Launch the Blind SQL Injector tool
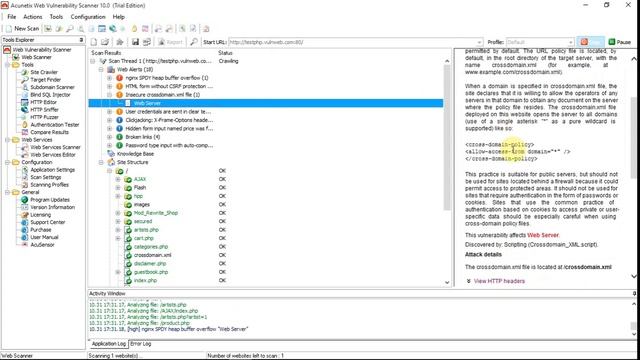Viewport: 640px width, 360px height. coord(50,95)
